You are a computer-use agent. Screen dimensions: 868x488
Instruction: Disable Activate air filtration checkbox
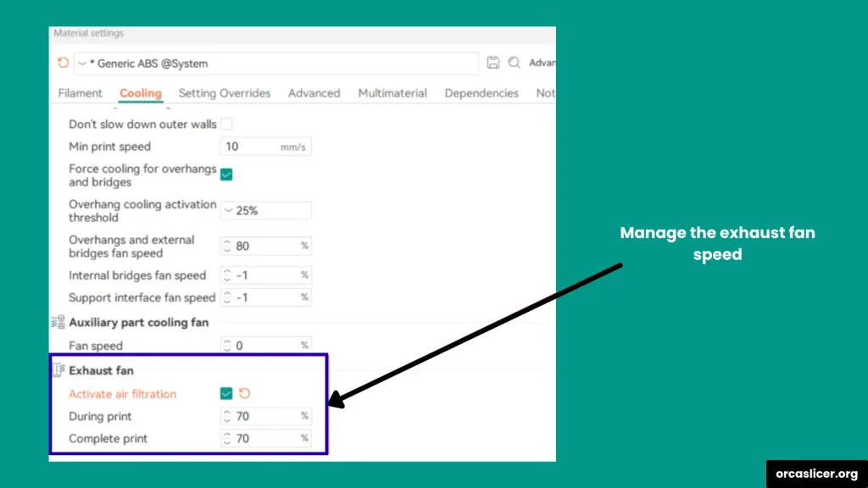226,393
